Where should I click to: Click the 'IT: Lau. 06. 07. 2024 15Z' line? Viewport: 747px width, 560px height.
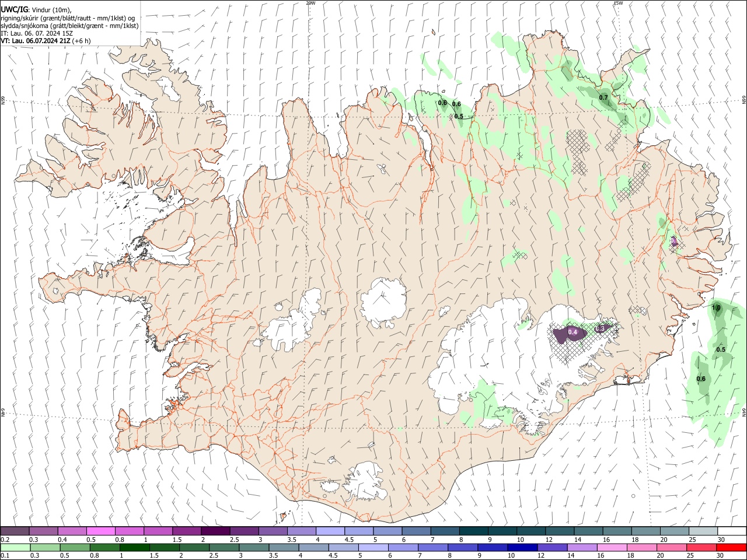pyautogui.click(x=37, y=33)
